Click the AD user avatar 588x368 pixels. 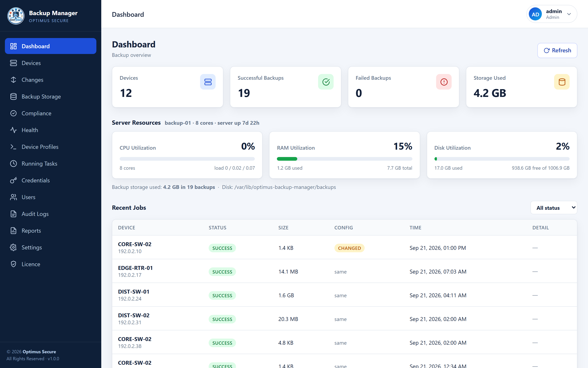pyautogui.click(x=535, y=14)
